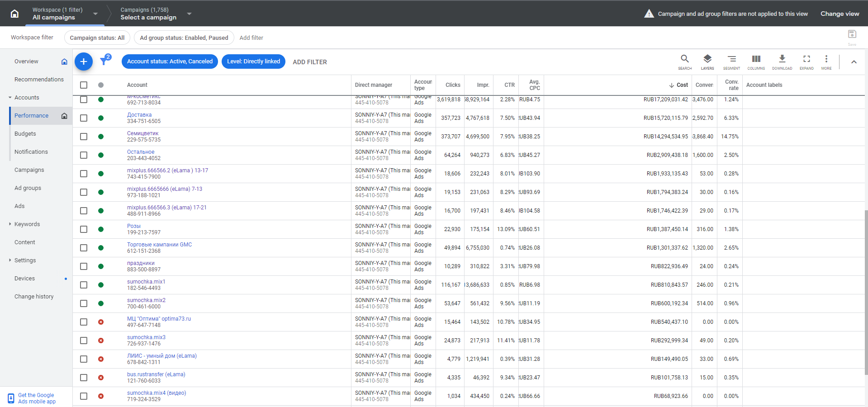Edit Account status: Active, Canceled filter
The width and height of the screenshot is (868, 407).
[x=170, y=62]
